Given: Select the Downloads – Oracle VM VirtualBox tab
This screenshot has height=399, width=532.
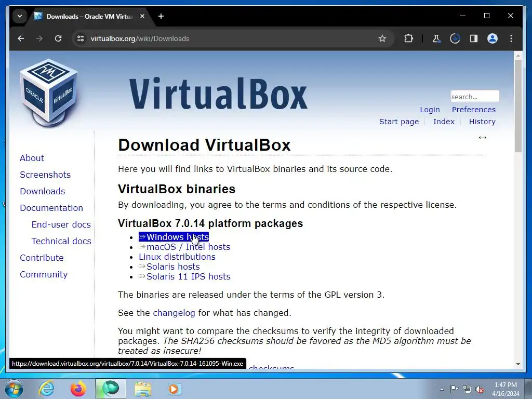Looking at the screenshot, I should tap(90, 16).
